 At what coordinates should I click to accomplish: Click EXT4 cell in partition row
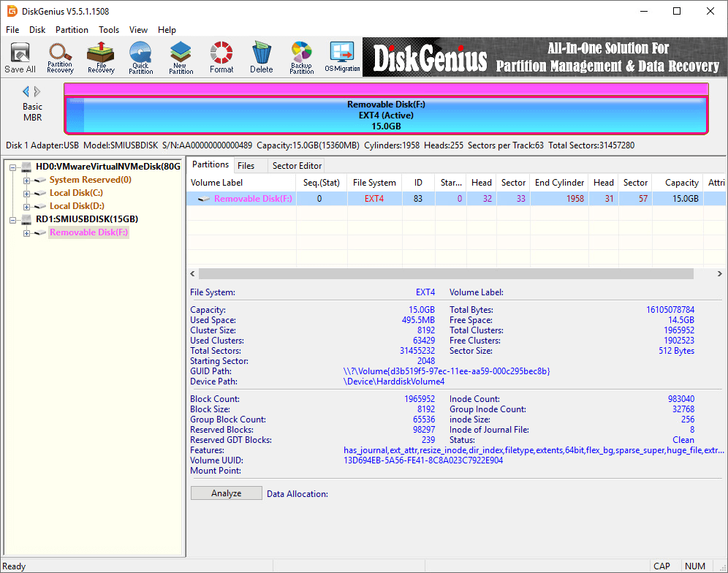[x=374, y=199]
